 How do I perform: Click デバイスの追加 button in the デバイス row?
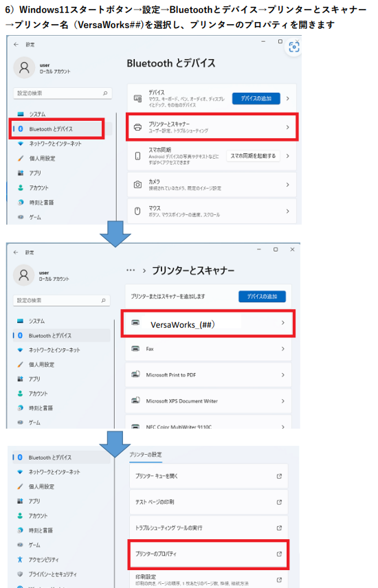[x=256, y=99]
